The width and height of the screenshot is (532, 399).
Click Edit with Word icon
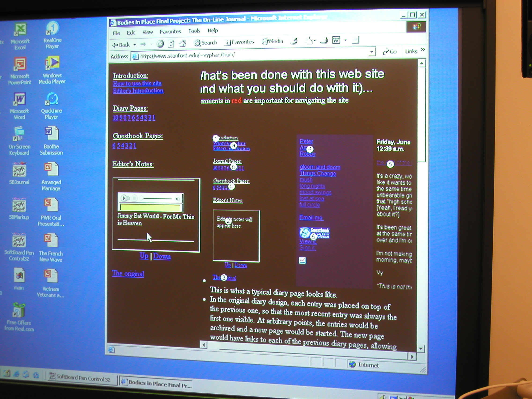(x=336, y=40)
